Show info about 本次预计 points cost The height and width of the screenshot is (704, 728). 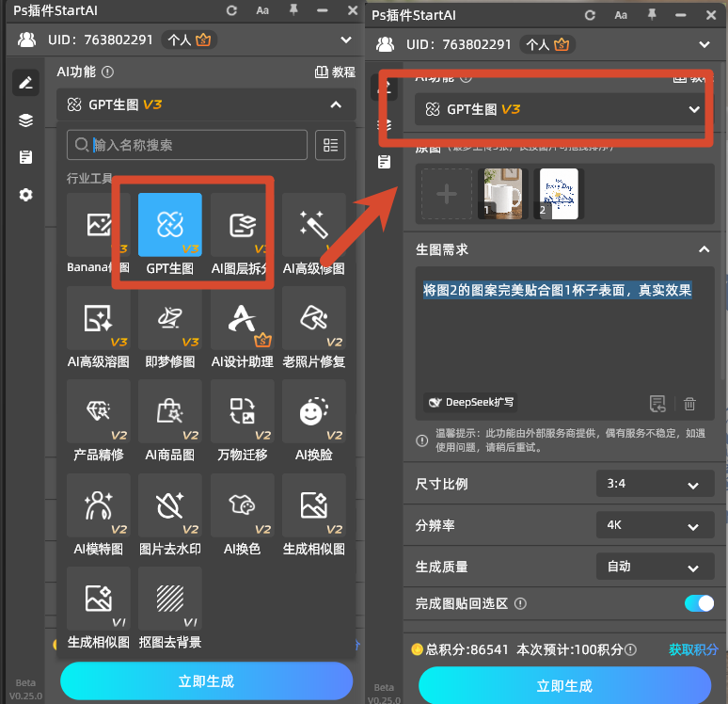point(630,649)
